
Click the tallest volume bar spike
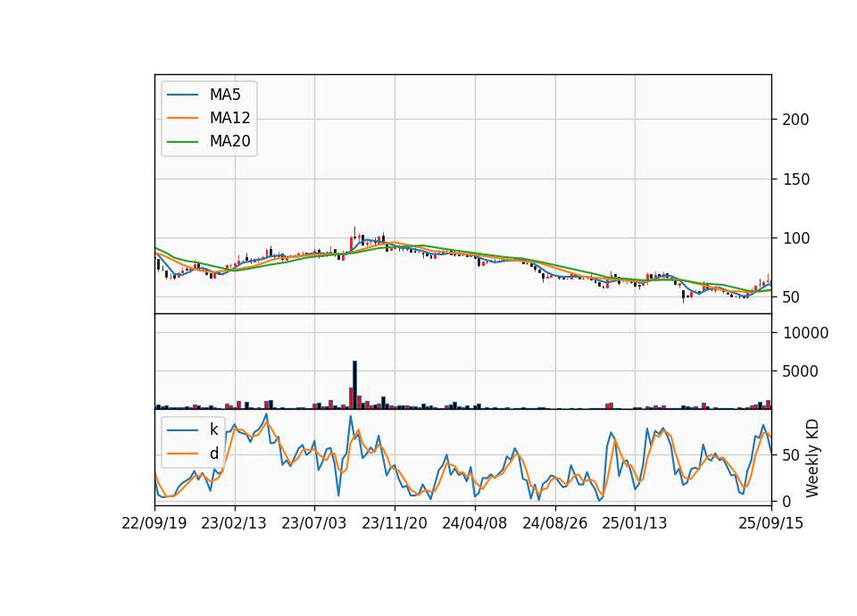coord(354,385)
